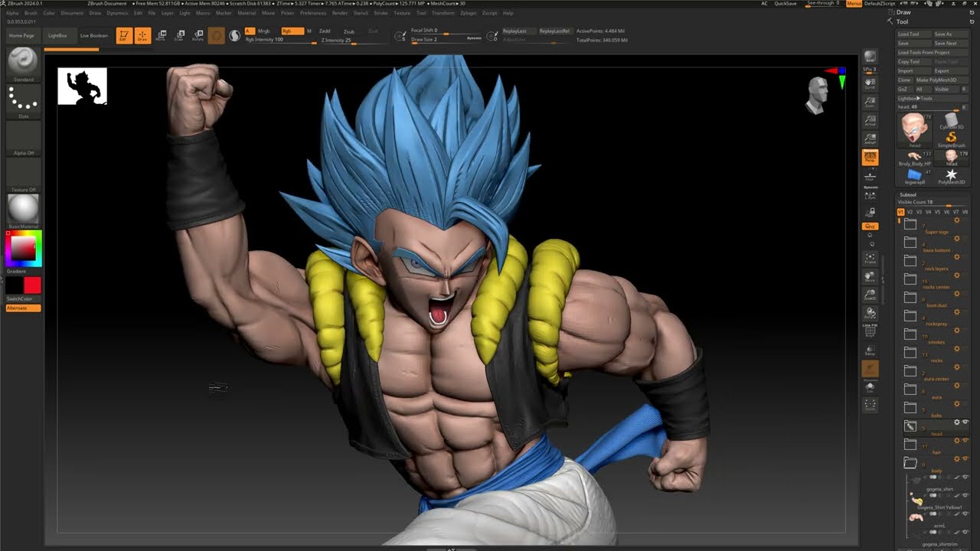
Task: Click the Scroll canvas icon
Action: 870,83
